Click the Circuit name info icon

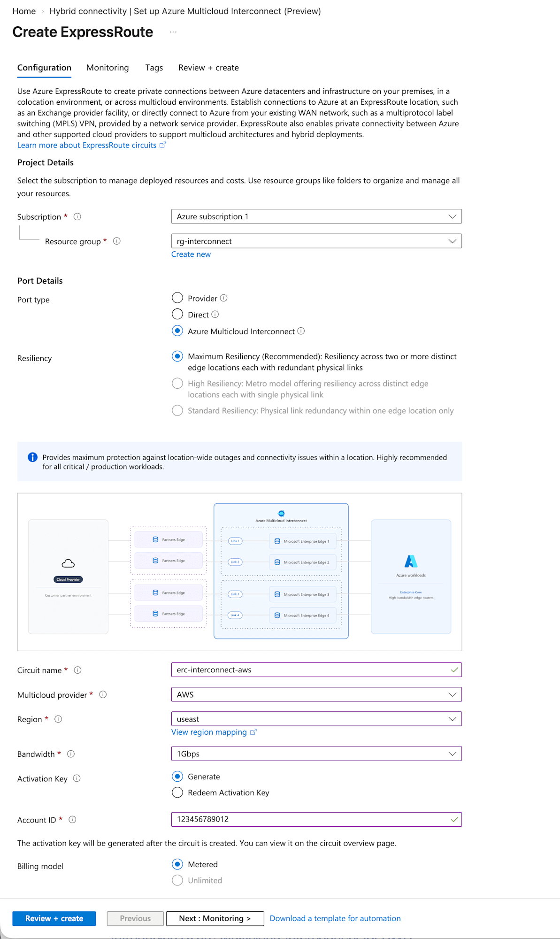78,670
